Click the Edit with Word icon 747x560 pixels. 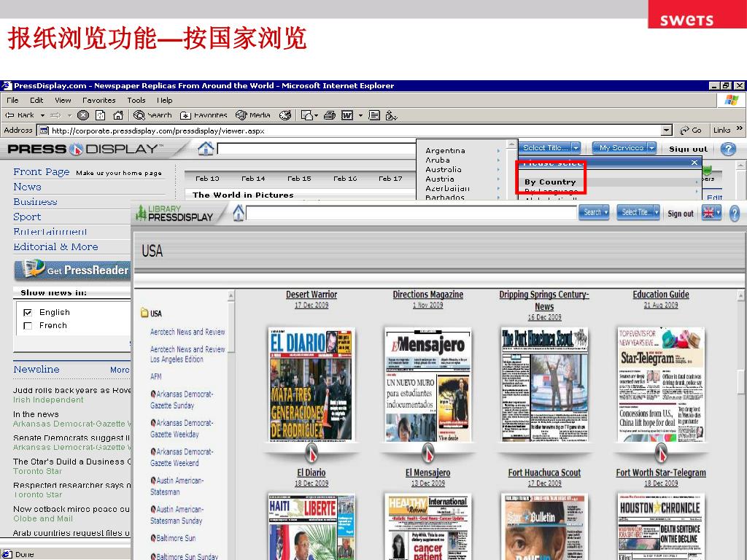[347, 115]
